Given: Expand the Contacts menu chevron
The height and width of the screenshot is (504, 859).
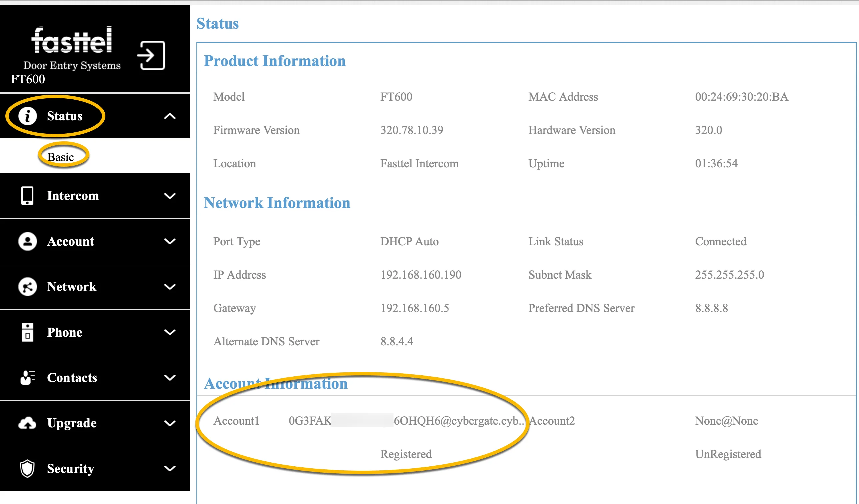Looking at the screenshot, I should point(170,378).
